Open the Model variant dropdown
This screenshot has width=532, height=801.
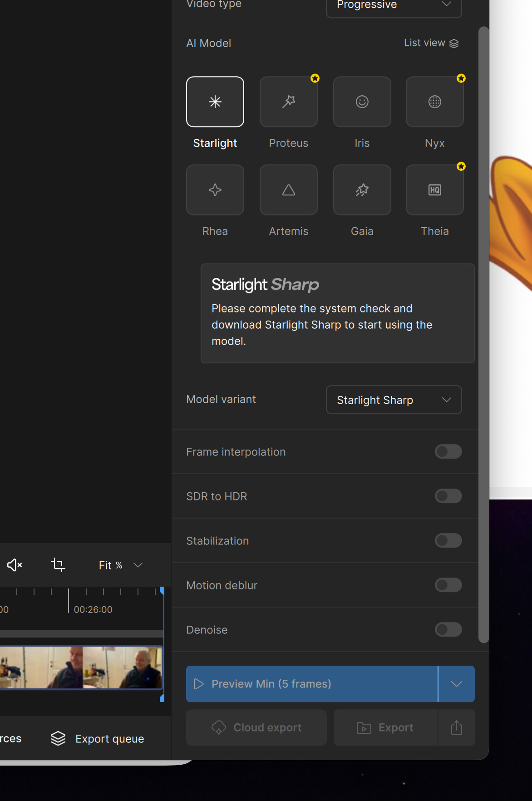394,400
